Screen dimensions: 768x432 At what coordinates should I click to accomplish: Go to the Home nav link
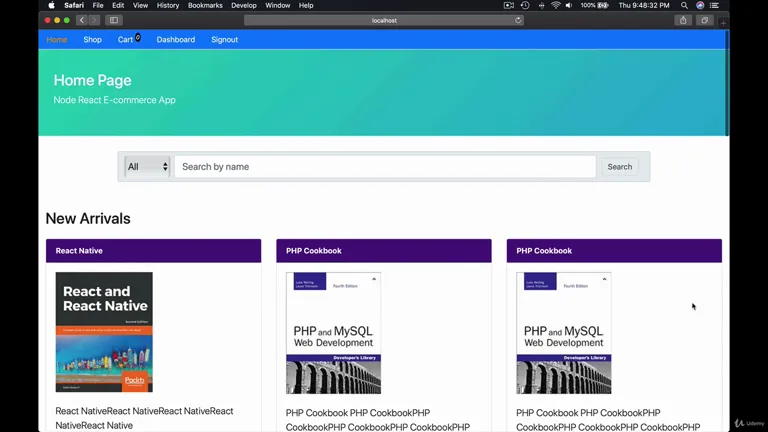tap(57, 40)
